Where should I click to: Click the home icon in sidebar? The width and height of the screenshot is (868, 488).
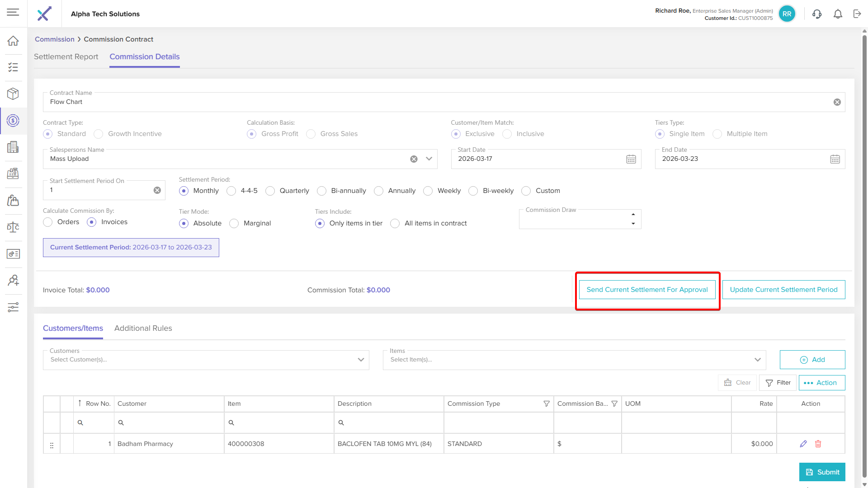click(x=13, y=41)
